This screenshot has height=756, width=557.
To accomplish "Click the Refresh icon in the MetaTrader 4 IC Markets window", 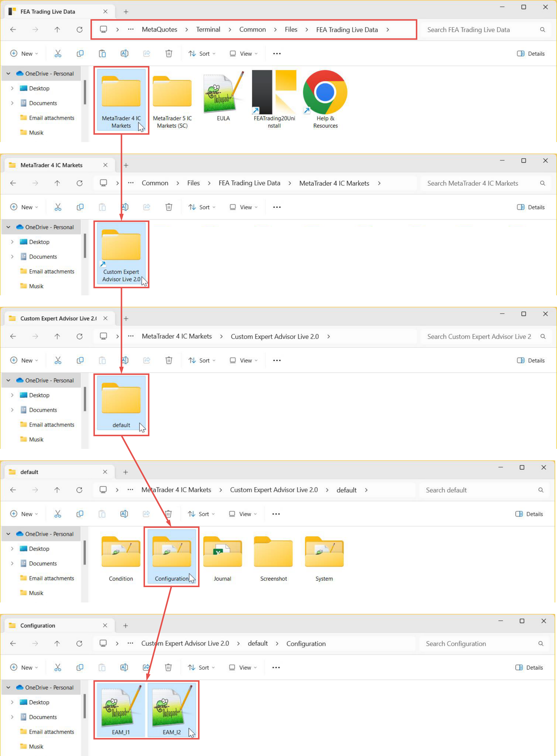I will click(x=80, y=183).
